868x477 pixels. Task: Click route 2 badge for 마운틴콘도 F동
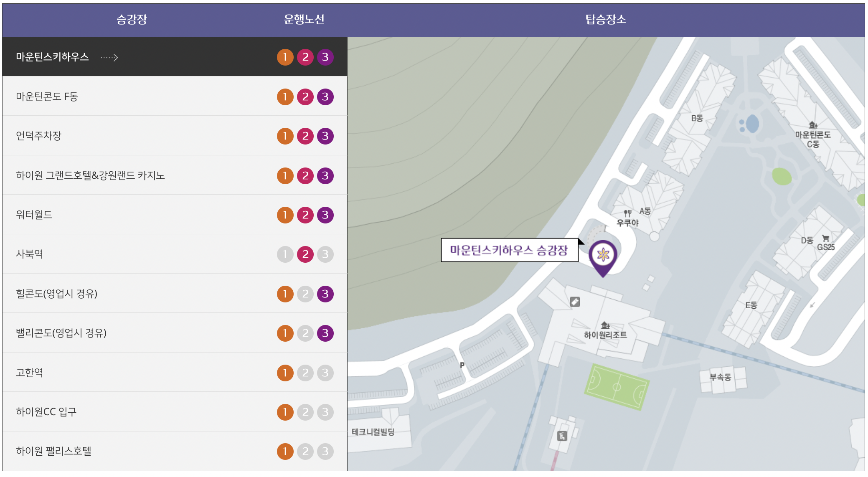click(305, 97)
